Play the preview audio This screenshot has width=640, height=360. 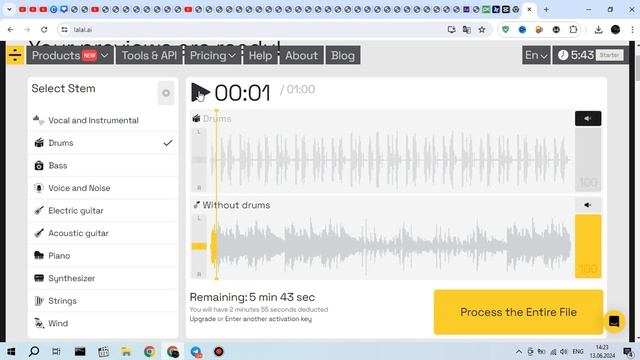pos(200,92)
